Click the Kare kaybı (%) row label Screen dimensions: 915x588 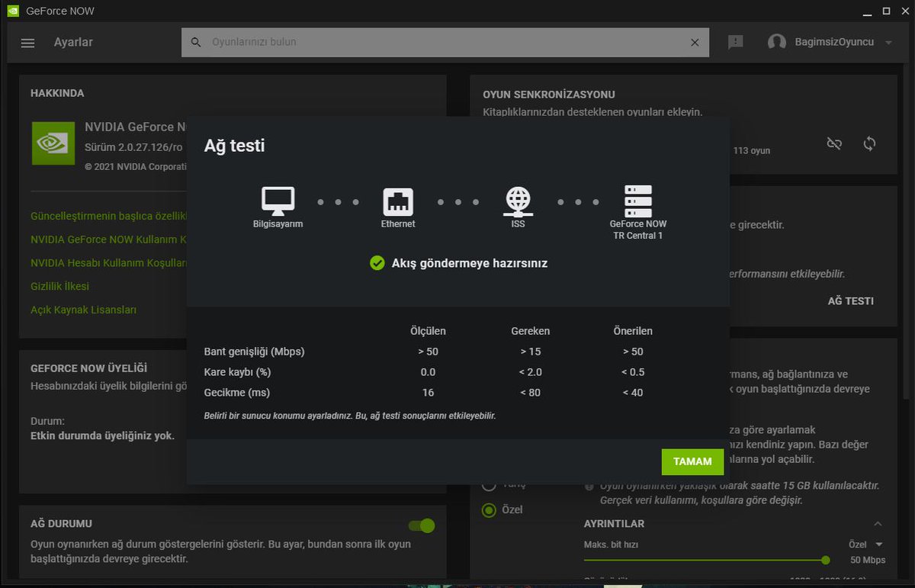236,372
